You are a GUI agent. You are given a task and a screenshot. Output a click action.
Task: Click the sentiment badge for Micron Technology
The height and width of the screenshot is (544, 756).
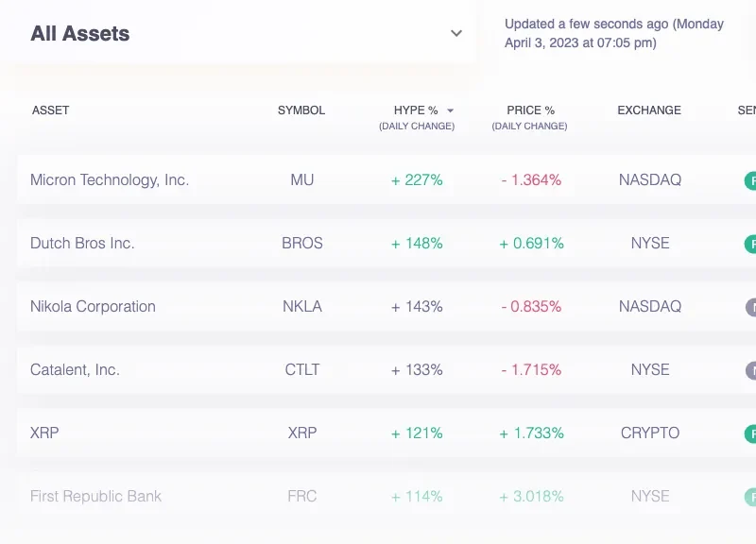(x=751, y=179)
